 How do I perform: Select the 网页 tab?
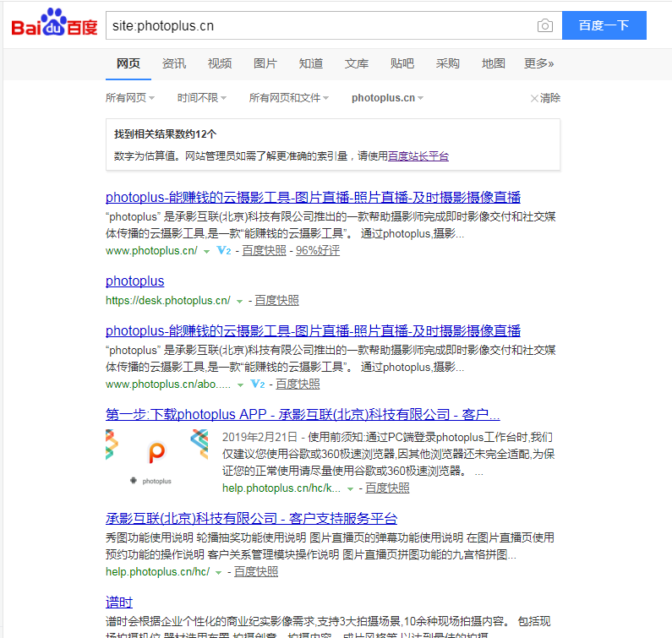128,63
